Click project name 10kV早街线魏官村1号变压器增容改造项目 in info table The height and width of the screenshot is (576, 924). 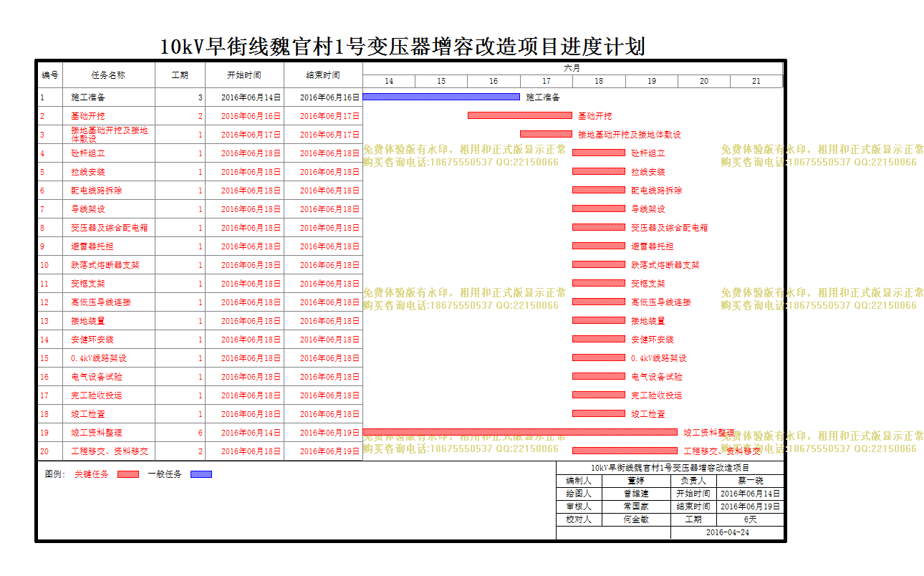(670, 467)
